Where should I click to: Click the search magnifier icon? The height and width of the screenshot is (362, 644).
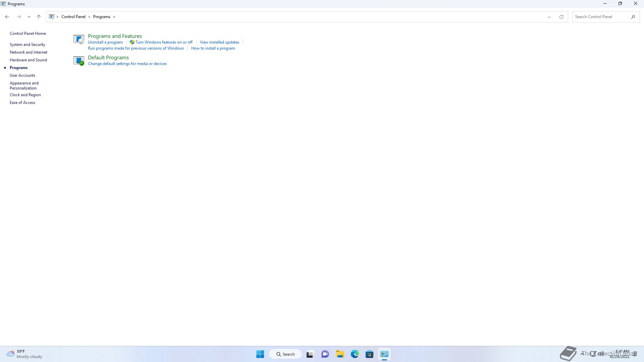pos(633,17)
